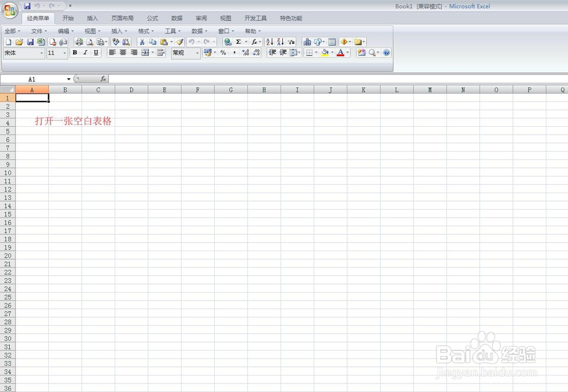The height and width of the screenshot is (392, 568).
Task: Select column D header
Action: click(x=131, y=90)
